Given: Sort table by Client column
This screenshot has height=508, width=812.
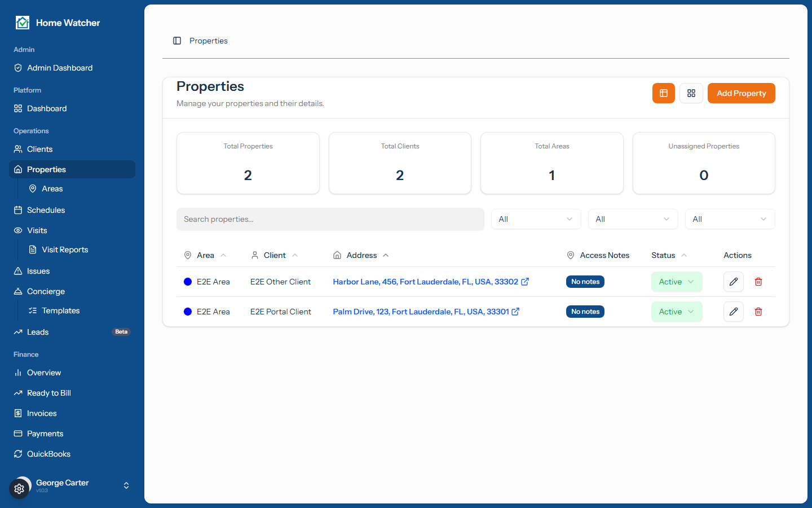Looking at the screenshot, I should click(x=275, y=255).
